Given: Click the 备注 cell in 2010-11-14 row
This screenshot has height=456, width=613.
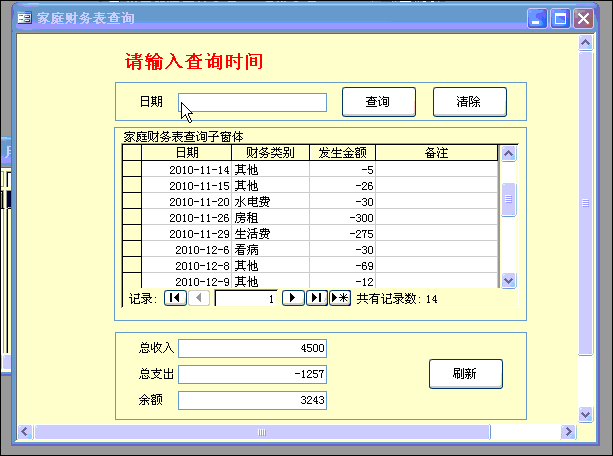Looking at the screenshot, I should (x=437, y=169).
